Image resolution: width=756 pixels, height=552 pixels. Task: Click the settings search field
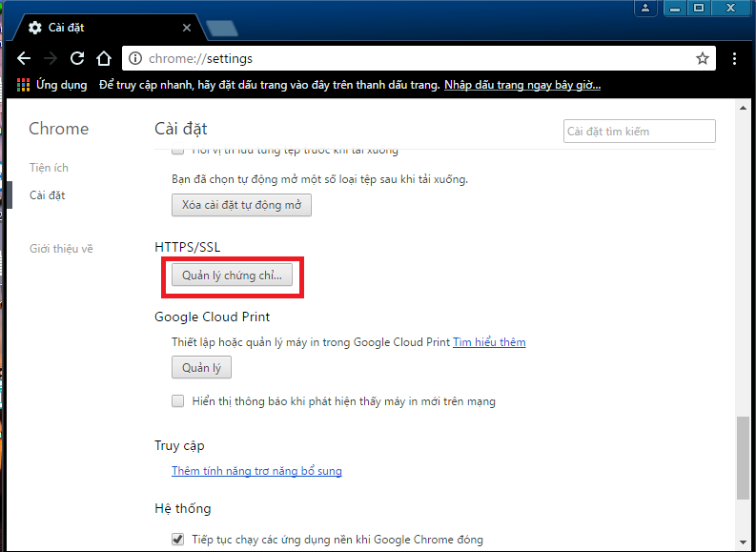(x=639, y=132)
